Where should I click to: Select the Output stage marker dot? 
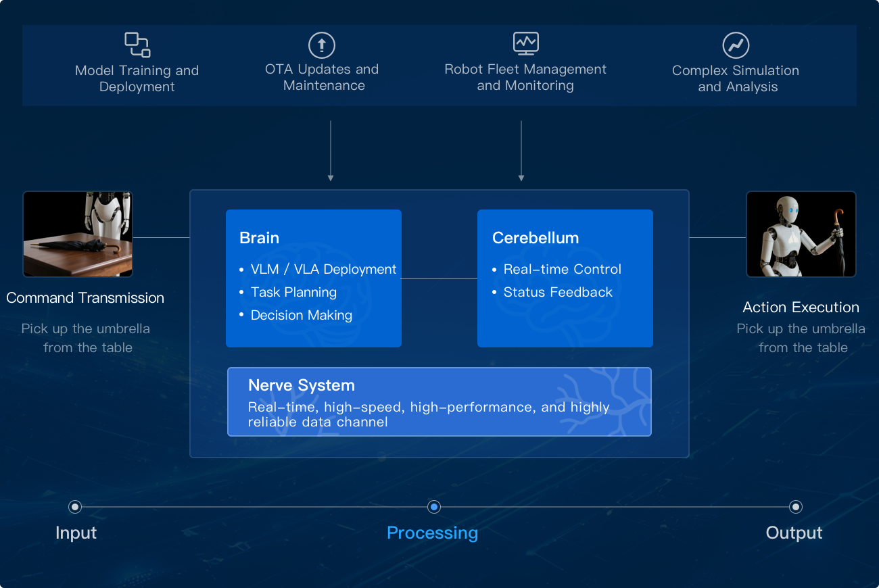tap(796, 507)
